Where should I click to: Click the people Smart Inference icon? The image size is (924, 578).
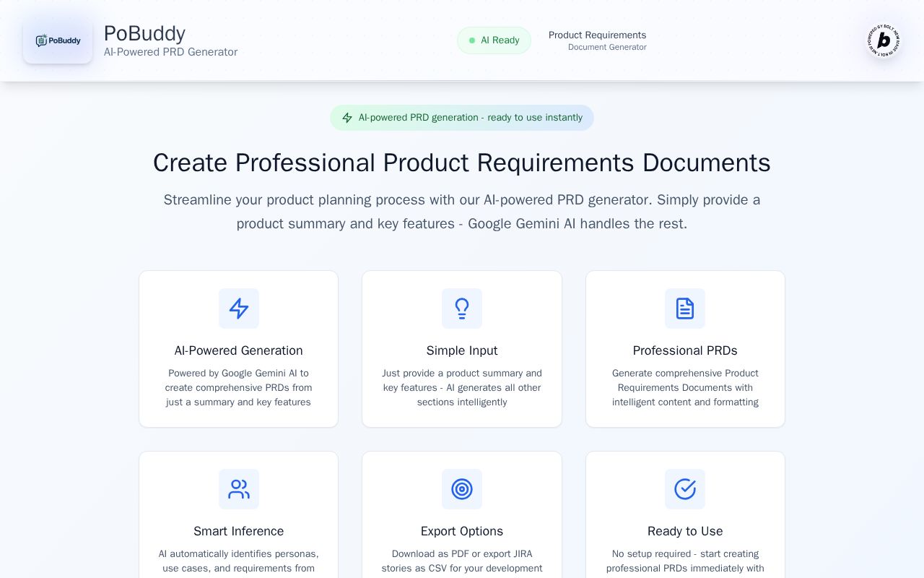[x=239, y=489]
